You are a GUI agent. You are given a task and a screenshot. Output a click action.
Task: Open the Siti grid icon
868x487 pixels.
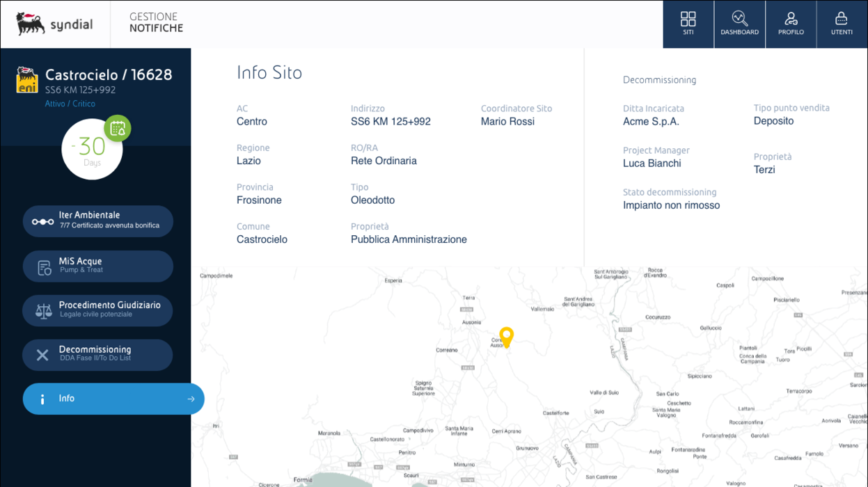tap(688, 19)
